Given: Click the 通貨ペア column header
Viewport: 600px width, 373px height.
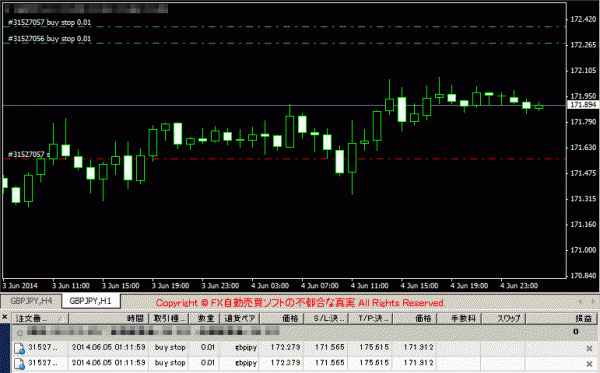Looking at the screenshot, I should pyautogui.click(x=240, y=318).
